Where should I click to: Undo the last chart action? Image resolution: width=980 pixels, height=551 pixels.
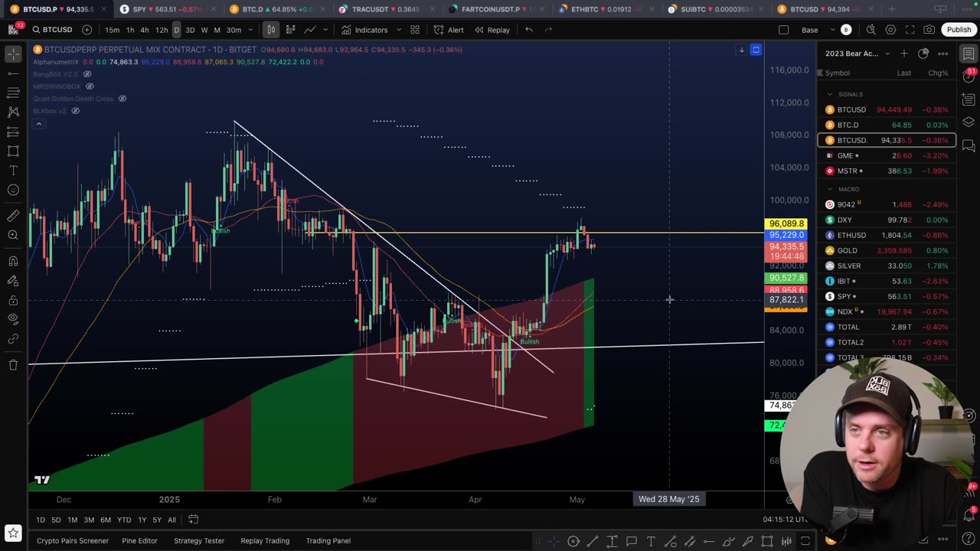(x=528, y=30)
